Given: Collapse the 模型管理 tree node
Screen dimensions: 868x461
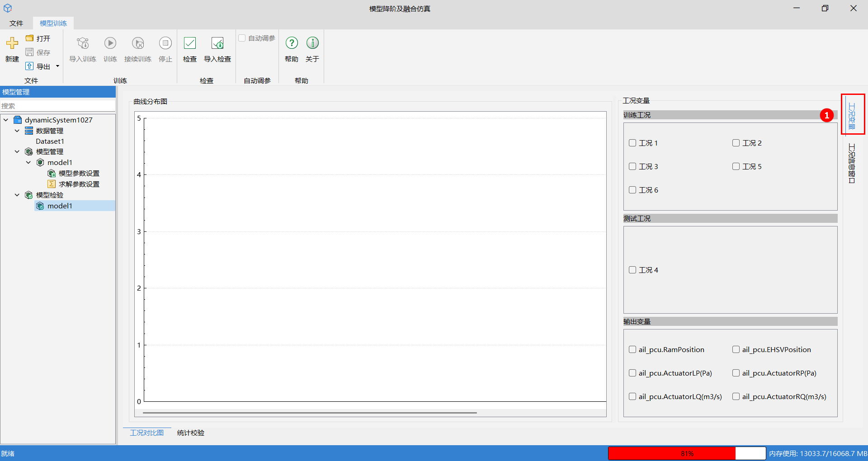Looking at the screenshot, I should [x=17, y=151].
